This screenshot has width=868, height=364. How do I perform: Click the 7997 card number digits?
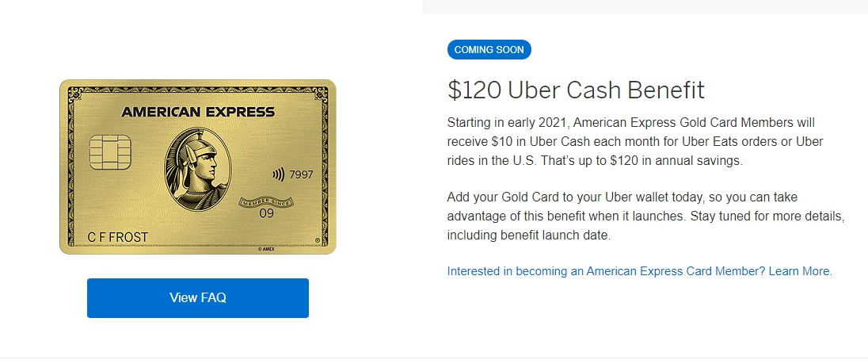coord(301,175)
